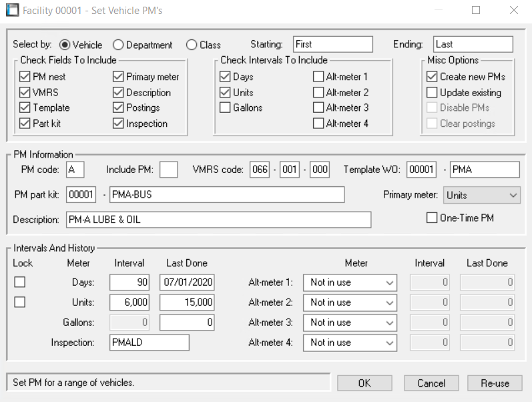Select the Department radio button
Image resolution: width=532 pixels, height=402 pixels.
(x=118, y=45)
